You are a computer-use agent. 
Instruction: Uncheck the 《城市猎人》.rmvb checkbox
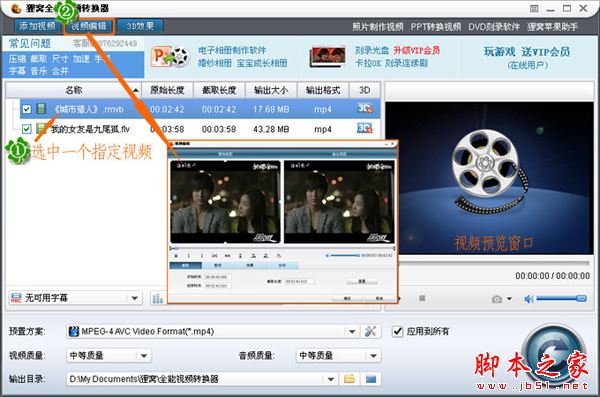point(26,109)
